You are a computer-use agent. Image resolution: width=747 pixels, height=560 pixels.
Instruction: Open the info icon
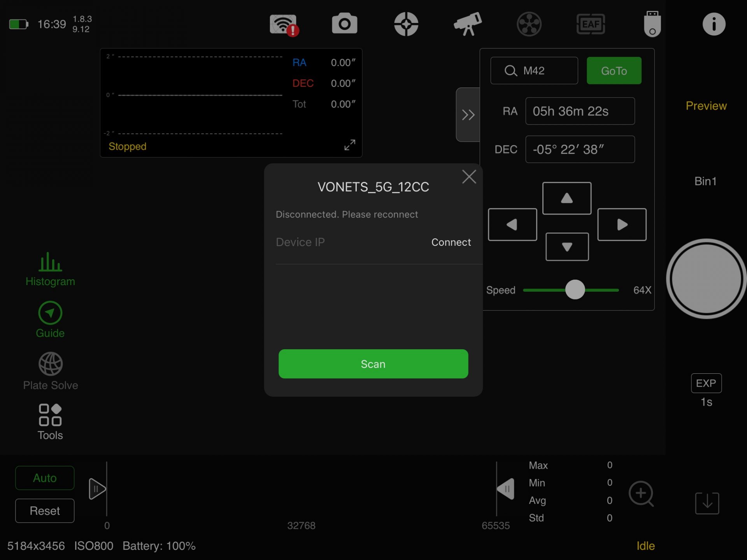click(x=714, y=24)
